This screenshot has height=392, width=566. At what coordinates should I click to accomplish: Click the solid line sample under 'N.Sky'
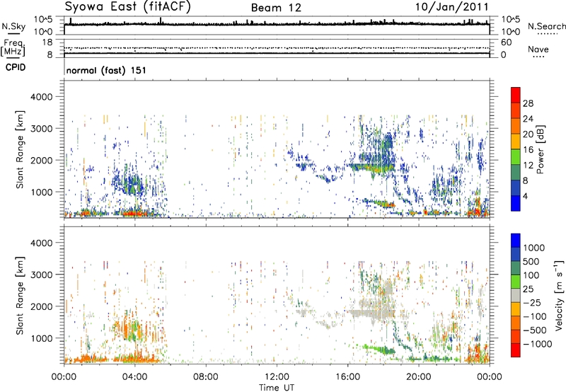[13, 34]
